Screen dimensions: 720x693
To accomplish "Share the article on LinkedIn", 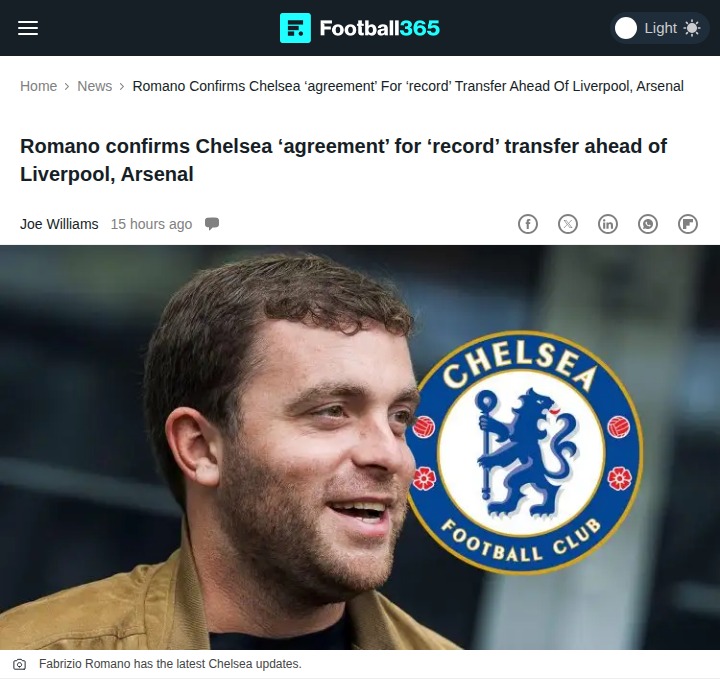I will click(608, 224).
